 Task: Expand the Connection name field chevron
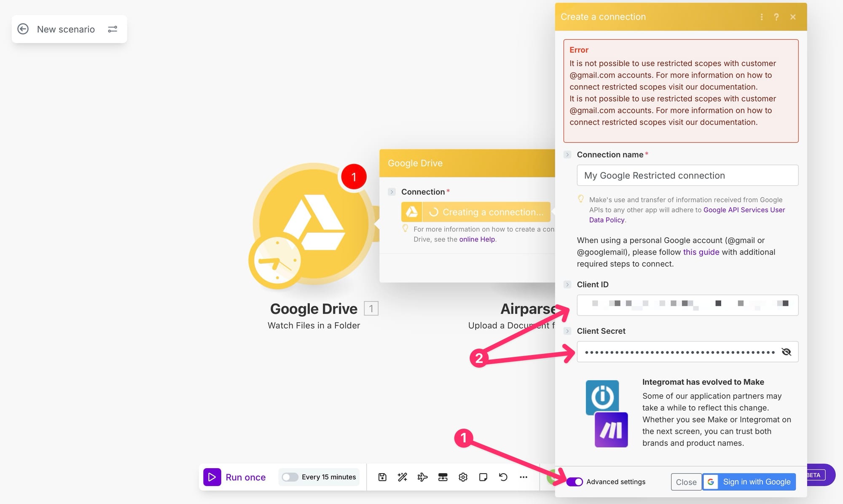point(567,155)
